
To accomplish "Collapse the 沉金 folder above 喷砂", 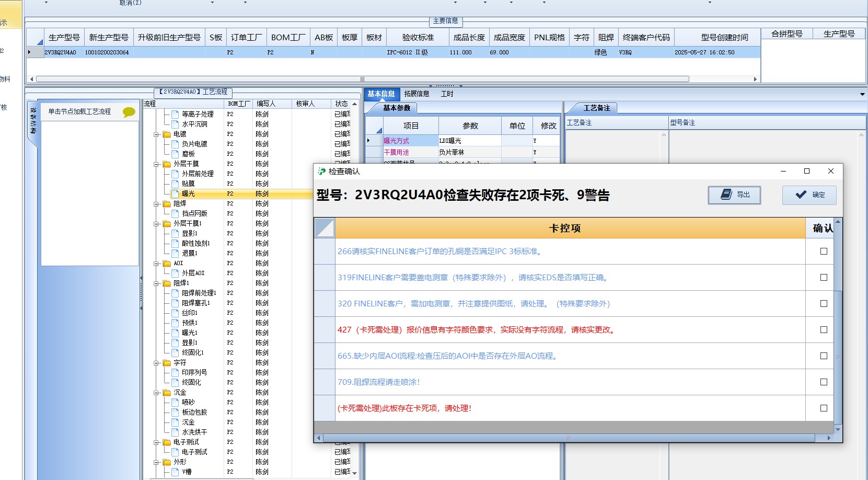I will tap(156, 393).
